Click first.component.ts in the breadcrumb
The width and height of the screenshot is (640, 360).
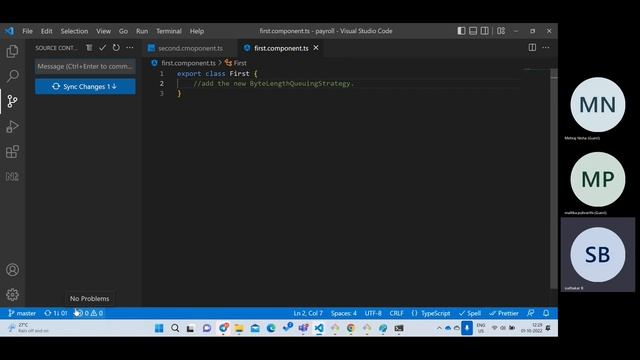[188, 63]
